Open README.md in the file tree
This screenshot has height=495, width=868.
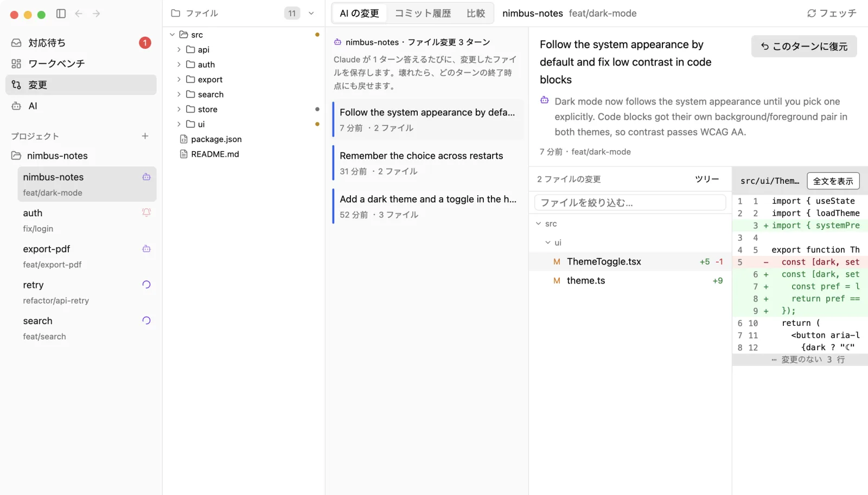[x=215, y=154]
